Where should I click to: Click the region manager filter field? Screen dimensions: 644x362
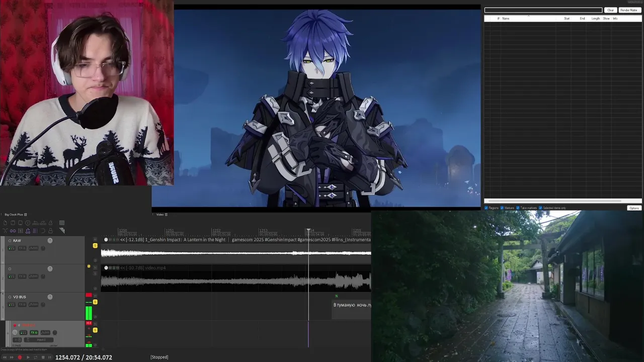(543, 10)
